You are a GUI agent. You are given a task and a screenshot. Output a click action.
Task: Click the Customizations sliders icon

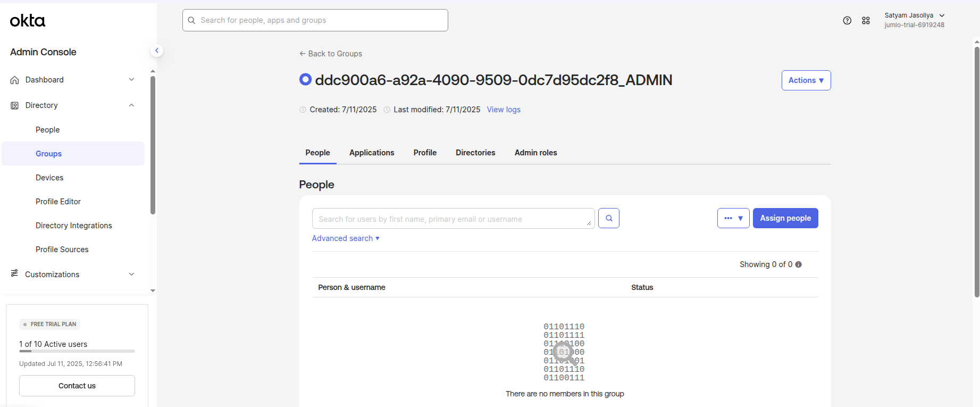(x=15, y=273)
